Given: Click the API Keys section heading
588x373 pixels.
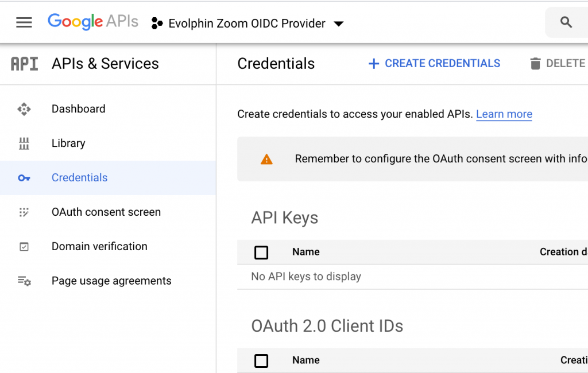Looking at the screenshot, I should pos(285,218).
